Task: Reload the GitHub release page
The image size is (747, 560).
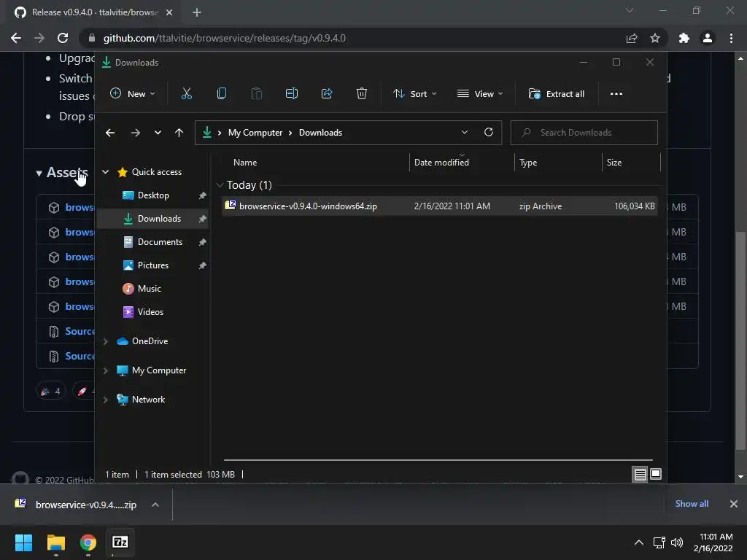Action: [x=63, y=38]
